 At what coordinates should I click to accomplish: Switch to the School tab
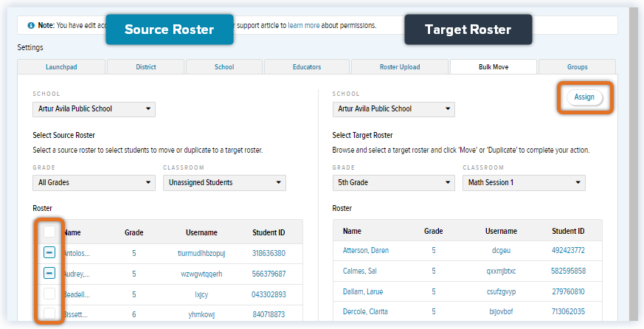(224, 67)
